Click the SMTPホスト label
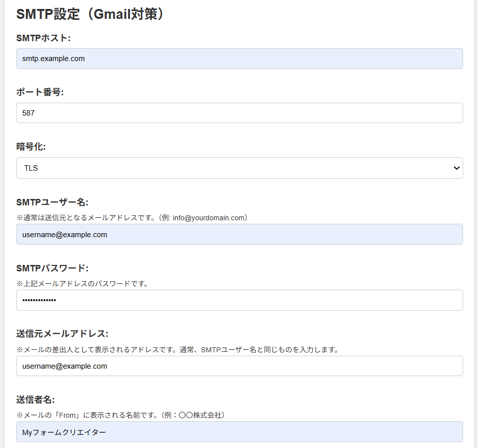The width and height of the screenshot is (478, 448). point(44,38)
